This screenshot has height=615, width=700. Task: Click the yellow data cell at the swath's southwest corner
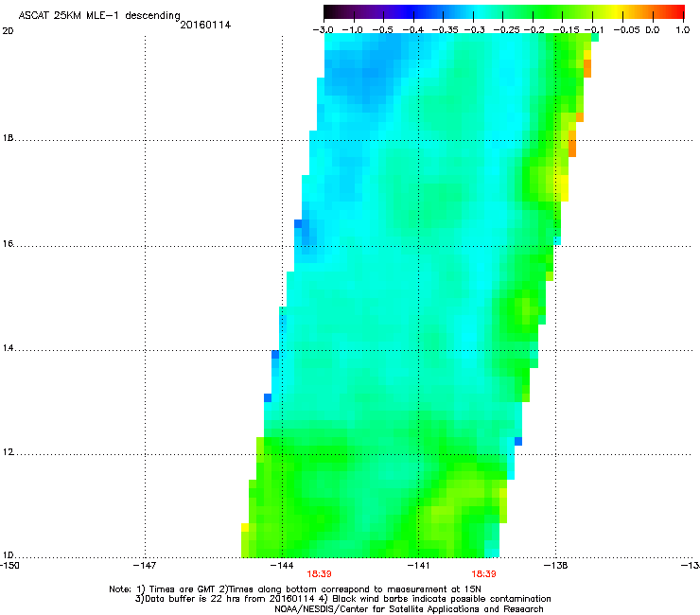(245, 527)
